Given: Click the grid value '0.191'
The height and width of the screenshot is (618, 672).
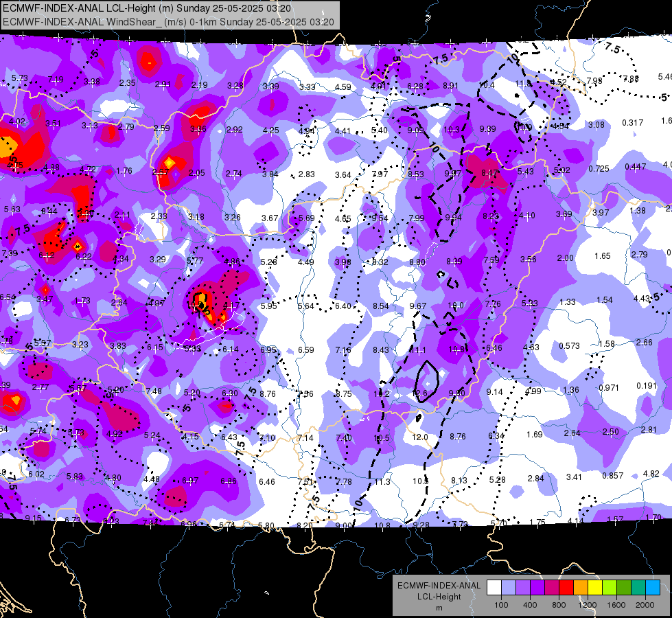Looking at the screenshot, I should (x=647, y=385).
